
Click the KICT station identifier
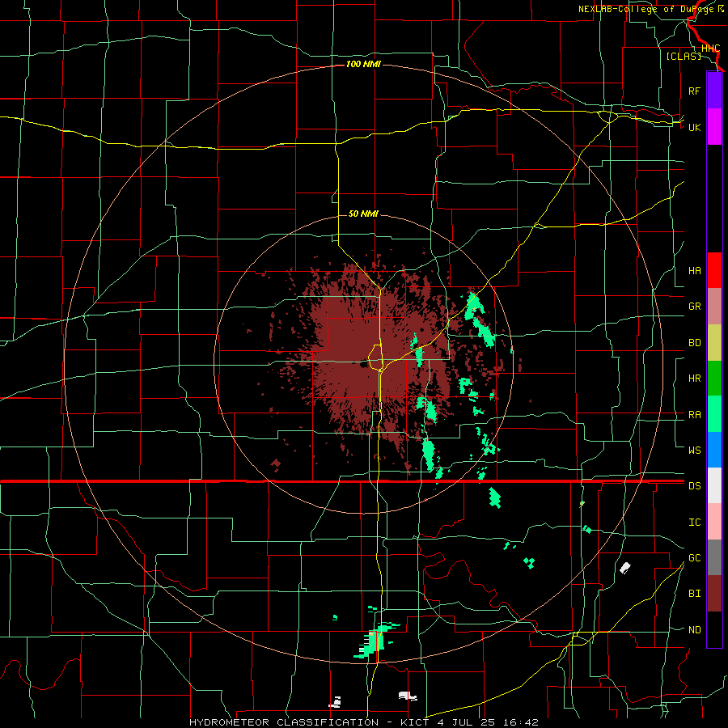[415, 722]
